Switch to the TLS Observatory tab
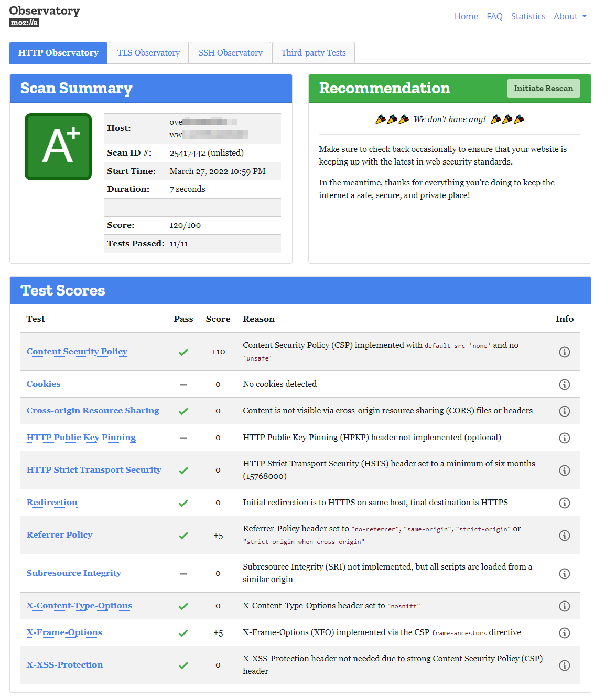Viewport: 616px width, 699px height. click(148, 53)
